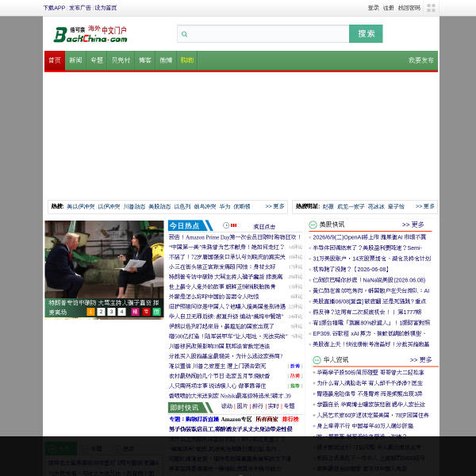Click the 范冰冰 hot celebrity link
The image size is (476, 476).
click(x=376, y=207)
